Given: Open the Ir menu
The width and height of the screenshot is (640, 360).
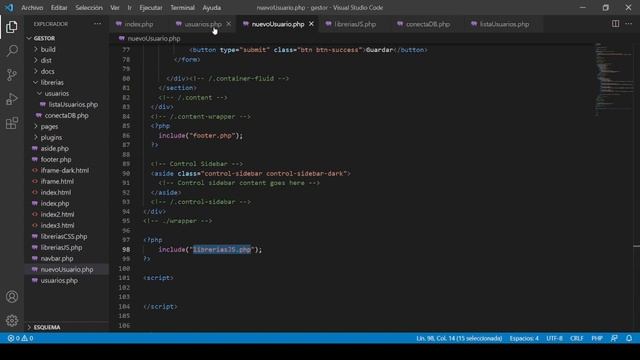Looking at the screenshot, I should click(129, 8).
